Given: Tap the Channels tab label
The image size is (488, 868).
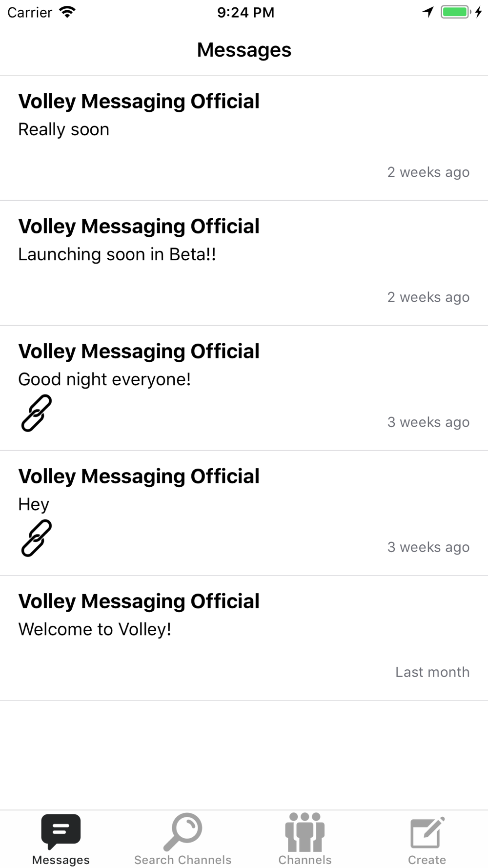Looking at the screenshot, I should pyautogui.click(x=305, y=860).
